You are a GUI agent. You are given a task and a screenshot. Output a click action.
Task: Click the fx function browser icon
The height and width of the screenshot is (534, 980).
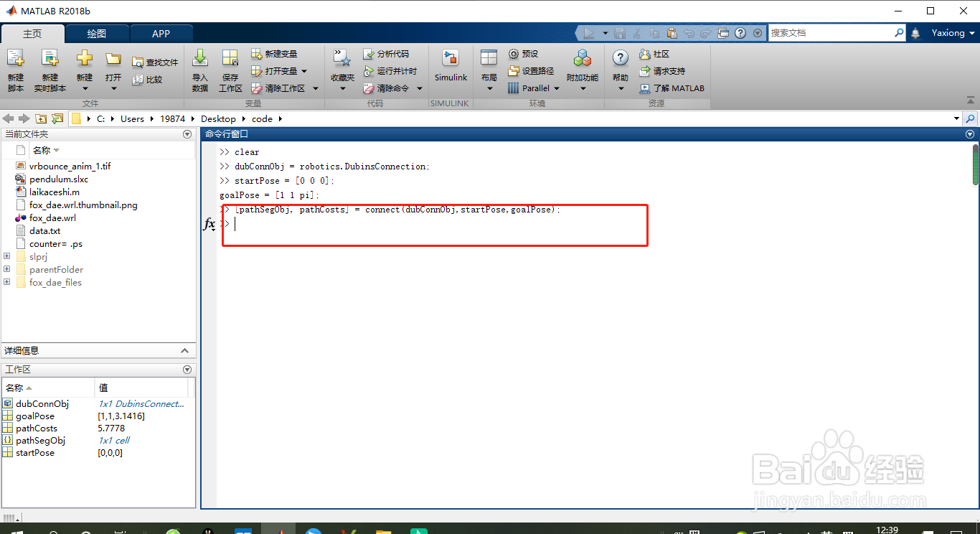(x=209, y=224)
